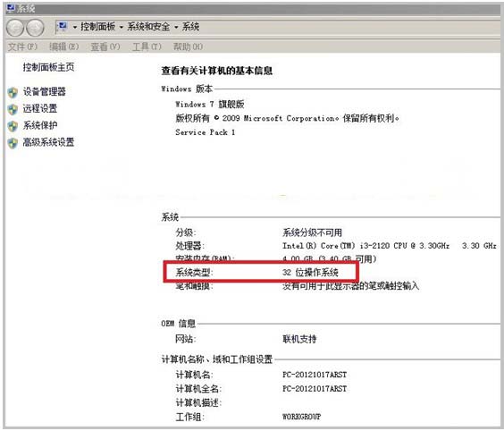This screenshot has width=504, height=431.
Task: Click the Forward navigation arrow button
Action: point(35,28)
